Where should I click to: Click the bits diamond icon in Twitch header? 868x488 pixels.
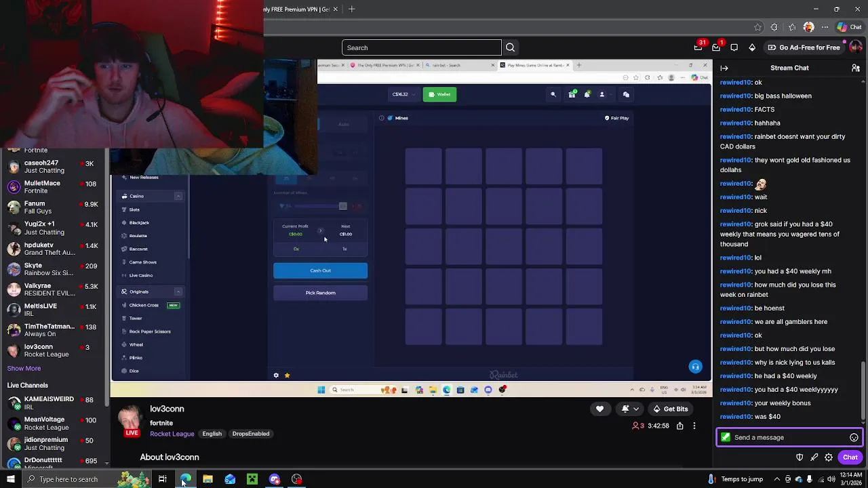(752, 47)
